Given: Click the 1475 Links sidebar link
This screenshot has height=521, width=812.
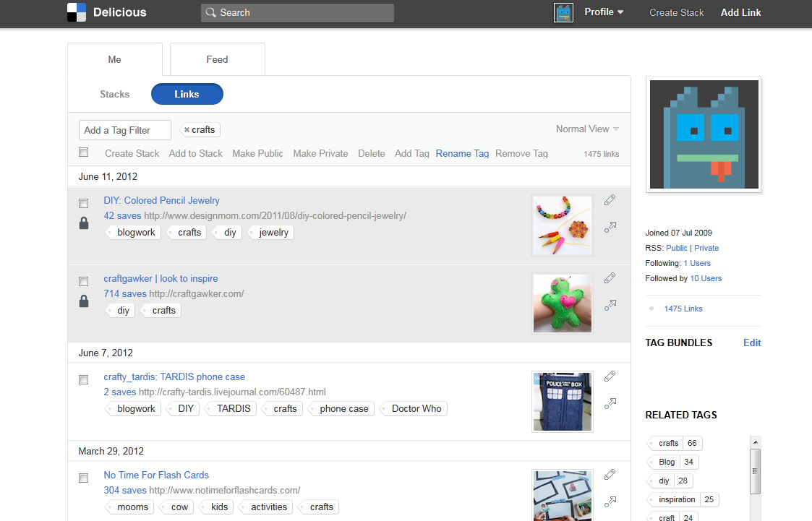Looking at the screenshot, I should click(x=683, y=309).
